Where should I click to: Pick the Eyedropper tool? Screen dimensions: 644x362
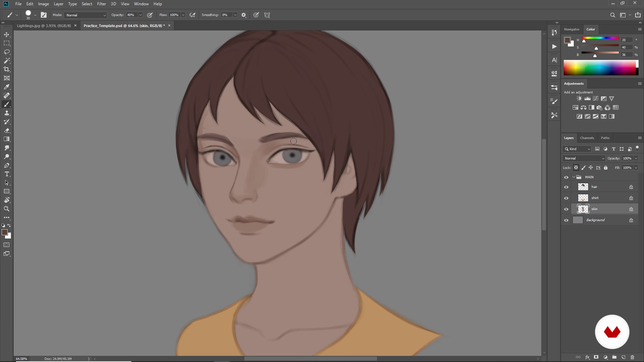point(7,87)
